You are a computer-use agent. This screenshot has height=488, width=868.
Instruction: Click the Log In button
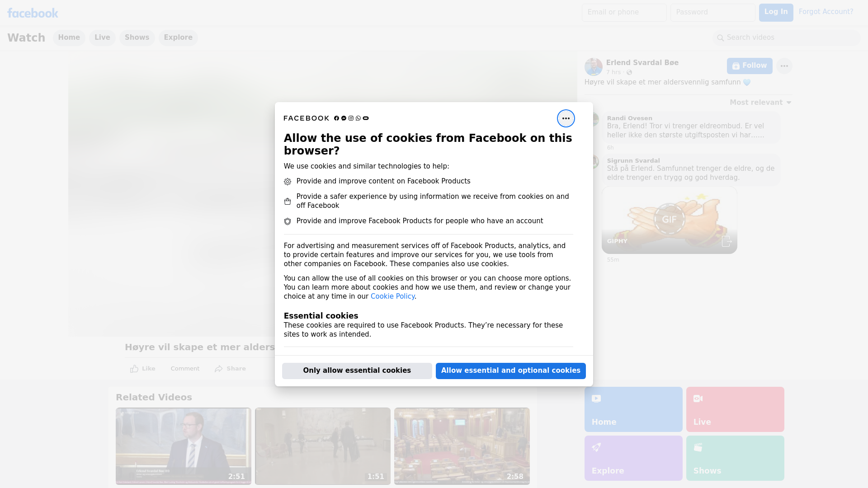coord(776,13)
